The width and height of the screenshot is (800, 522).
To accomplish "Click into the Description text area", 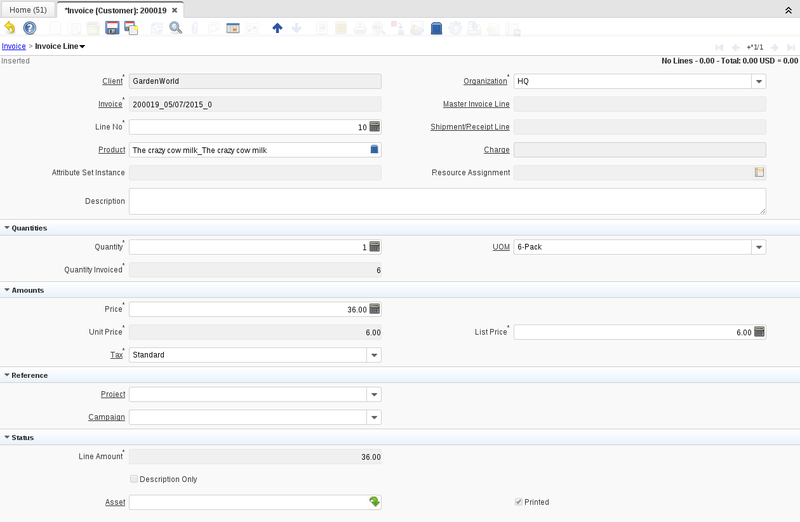I will point(446,201).
